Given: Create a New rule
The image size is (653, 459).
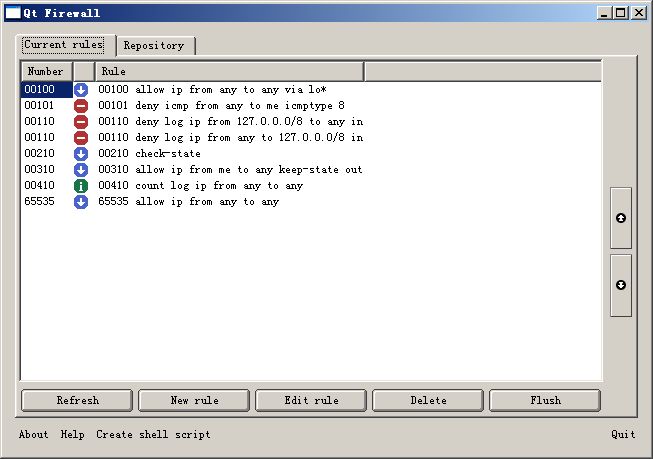Looking at the screenshot, I should pyautogui.click(x=194, y=400).
